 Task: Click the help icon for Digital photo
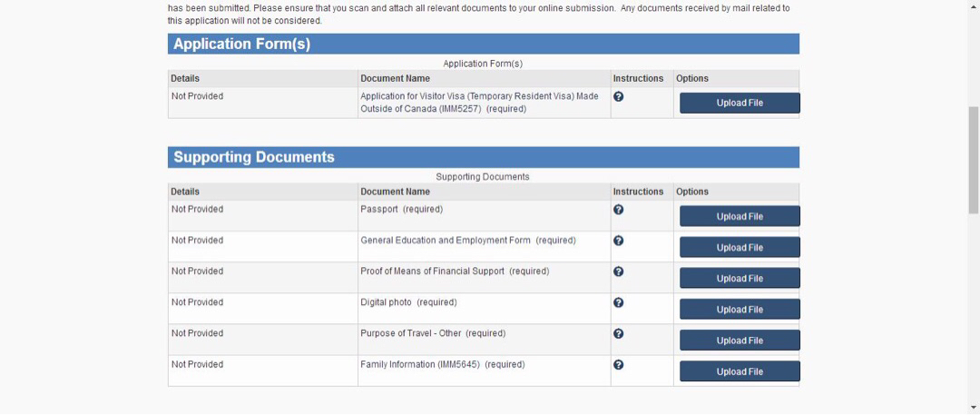(618, 302)
